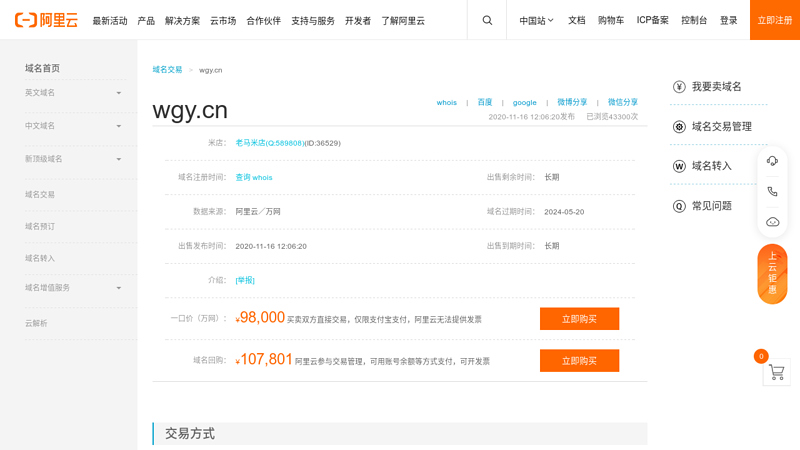Open the search magnifier icon
This screenshot has width=800, height=450.
(487, 20)
